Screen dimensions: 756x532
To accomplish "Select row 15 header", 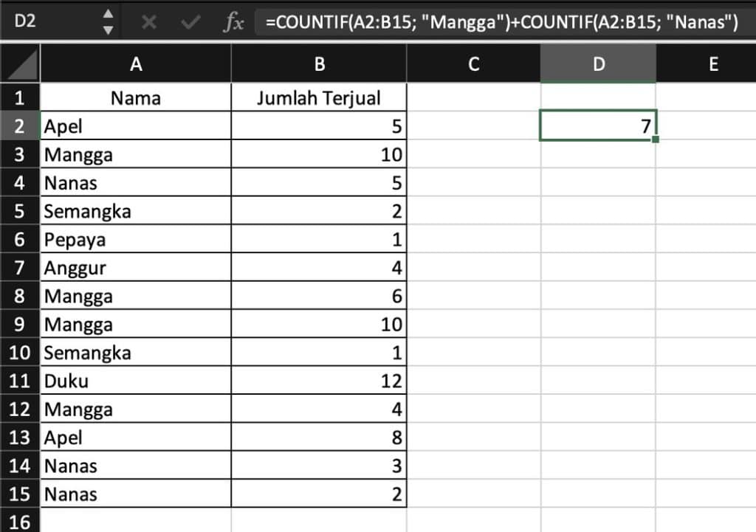I will point(21,494).
